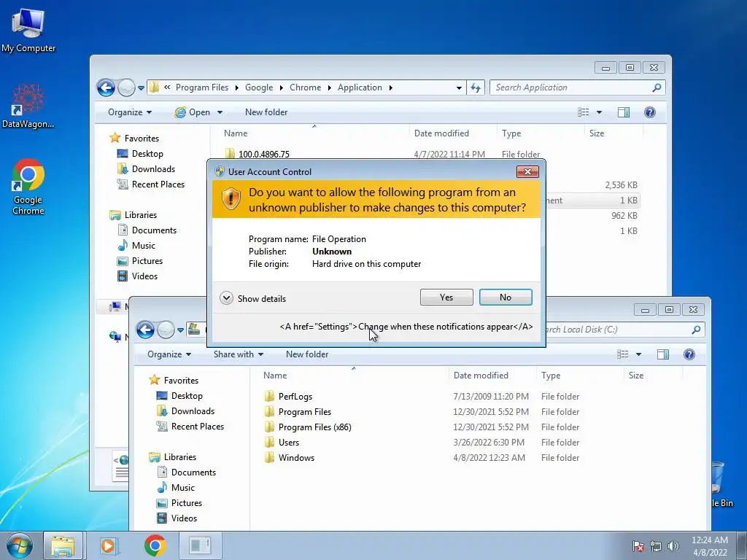The image size is (747, 560).
Task: Click Back arrow in Local Disk window
Action: (145, 330)
